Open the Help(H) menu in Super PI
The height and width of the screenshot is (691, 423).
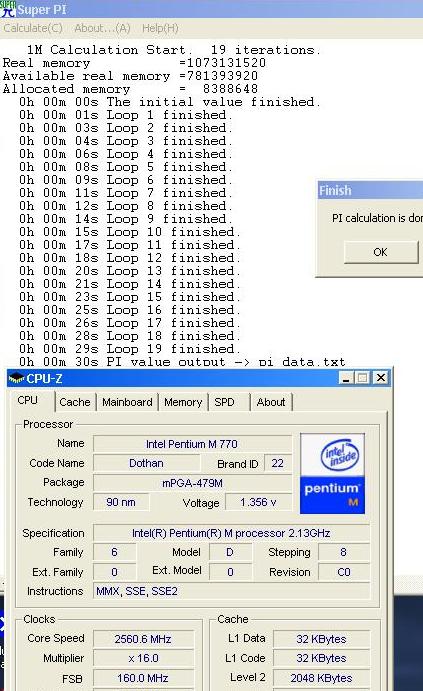tap(160, 28)
